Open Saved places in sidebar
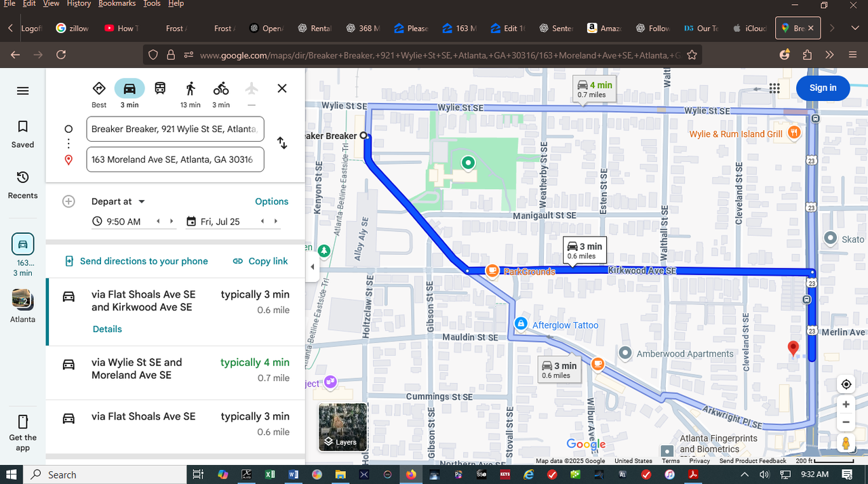The image size is (868, 484). tap(22, 134)
